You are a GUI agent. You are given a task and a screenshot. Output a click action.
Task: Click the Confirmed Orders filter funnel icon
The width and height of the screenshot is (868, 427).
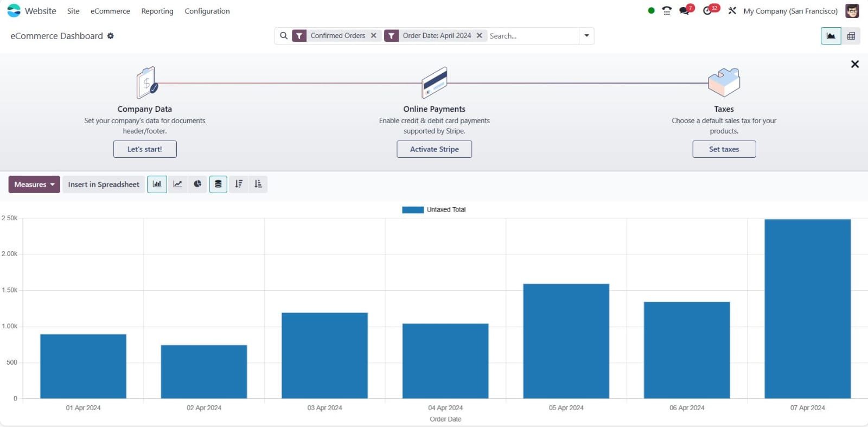[x=299, y=36]
